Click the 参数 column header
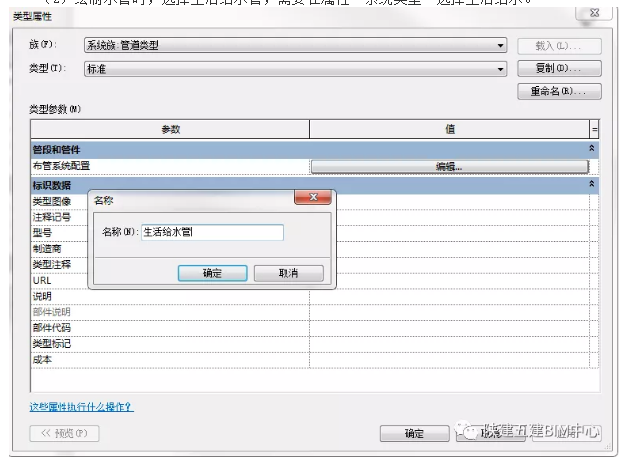The image size is (624, 461). click(170, 129)
